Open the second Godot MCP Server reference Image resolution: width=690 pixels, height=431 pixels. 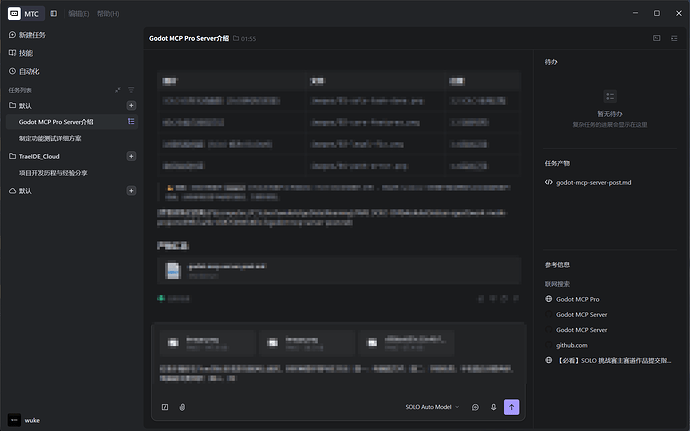(581, 330)
